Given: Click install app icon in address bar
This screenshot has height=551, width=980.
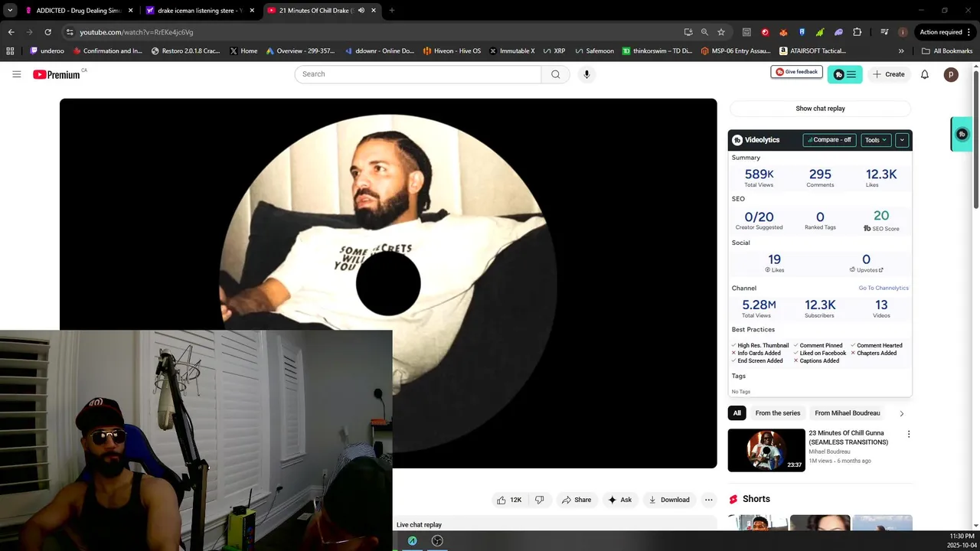Looking at the screenshot, I should [x=688, y=32].
